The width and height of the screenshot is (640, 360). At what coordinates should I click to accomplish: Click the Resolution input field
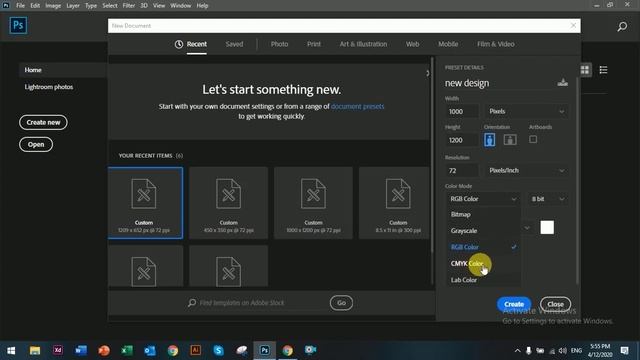point(461,170)
